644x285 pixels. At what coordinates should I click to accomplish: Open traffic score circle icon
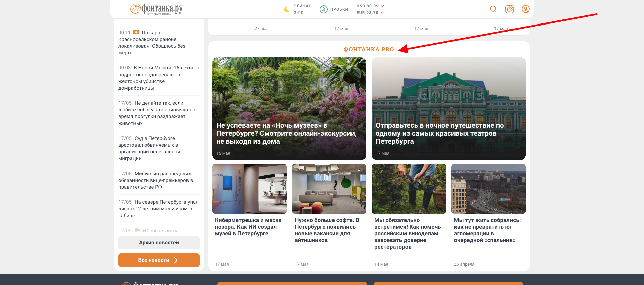[323, 9]
